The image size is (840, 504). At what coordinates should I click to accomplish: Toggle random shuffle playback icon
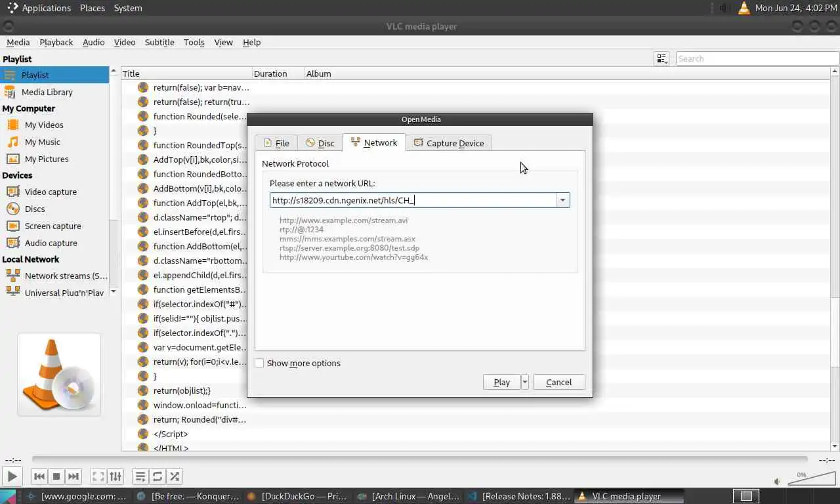coord(175,476)
